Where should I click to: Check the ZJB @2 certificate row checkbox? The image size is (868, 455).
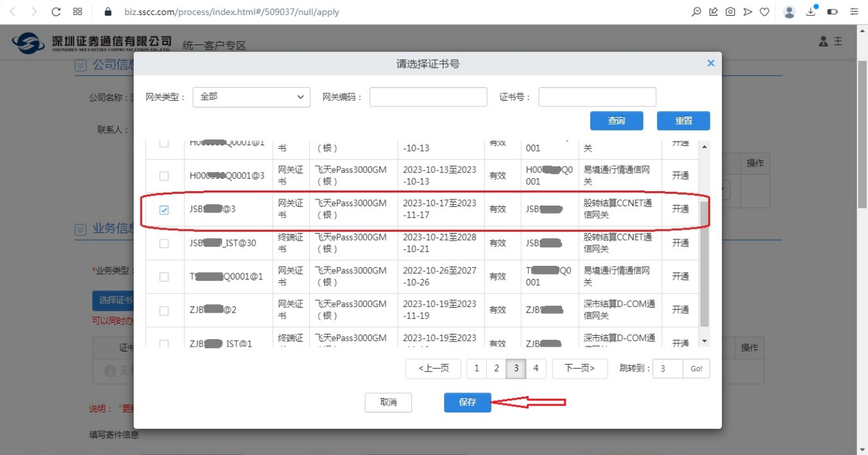[164, 310]
